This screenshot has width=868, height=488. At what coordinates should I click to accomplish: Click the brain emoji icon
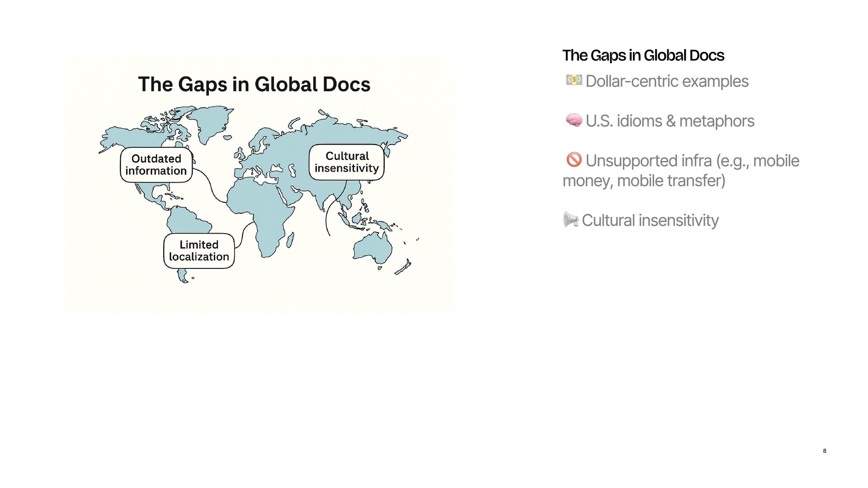tap(574, 120)
